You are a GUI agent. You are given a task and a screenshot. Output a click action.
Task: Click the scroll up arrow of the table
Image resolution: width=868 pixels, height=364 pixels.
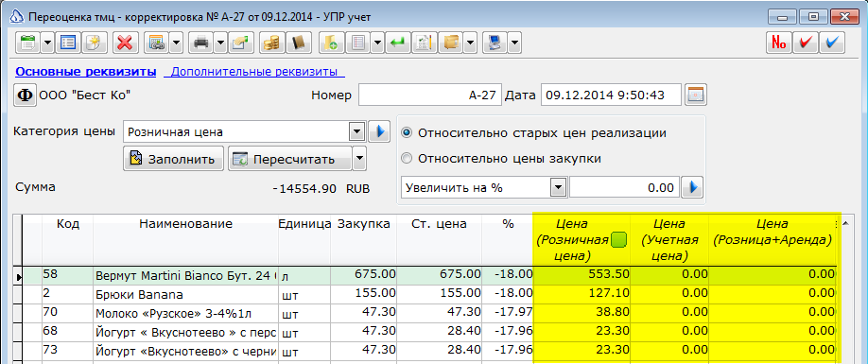pyautogui.click(x=844, y=223)
